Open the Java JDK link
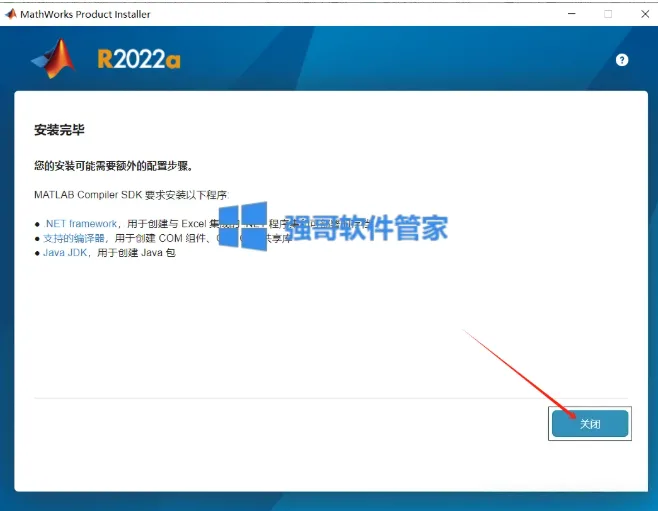Viewport: 658px width, 511px height. tap(65, 253)
